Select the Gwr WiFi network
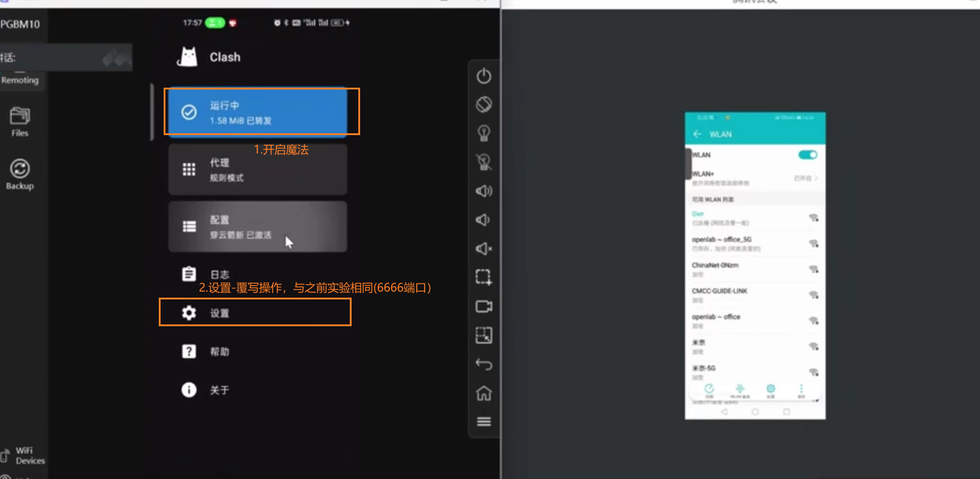 (755, 218)
